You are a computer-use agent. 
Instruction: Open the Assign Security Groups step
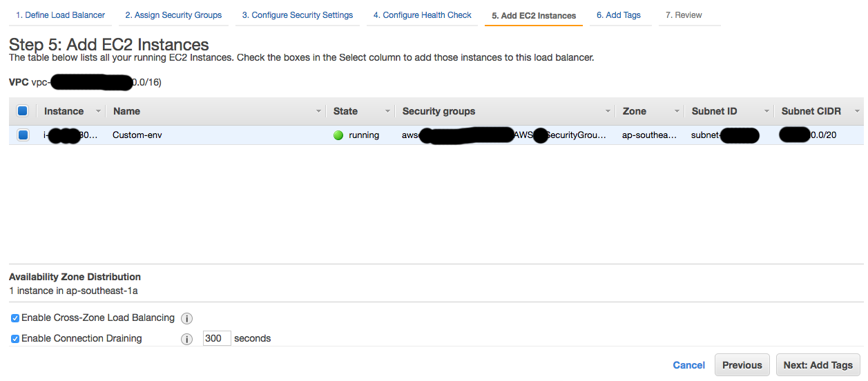[173, 15]
